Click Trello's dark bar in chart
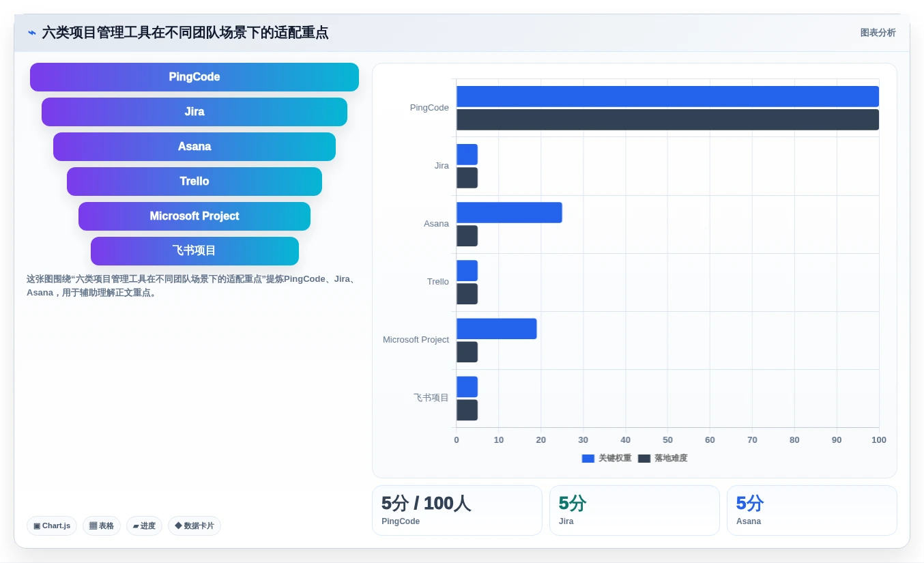The image size is (924, 563). coord(467,294)
